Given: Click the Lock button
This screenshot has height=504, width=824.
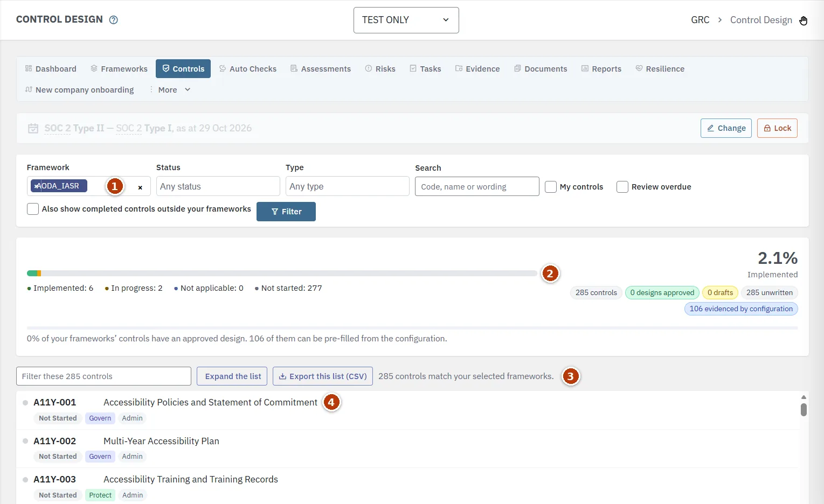Looking at the screenshot, I should (777, 128).
